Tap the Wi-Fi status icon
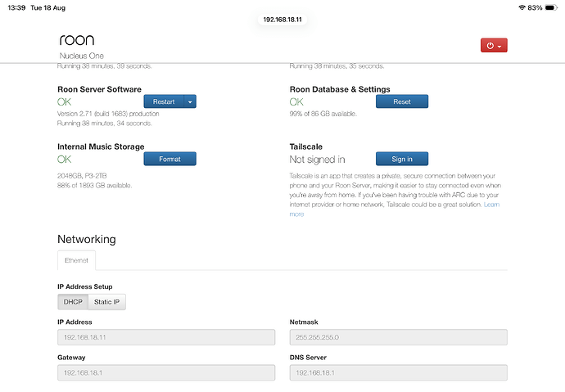Screen dimensions: 565x392 tap(522, 7)
